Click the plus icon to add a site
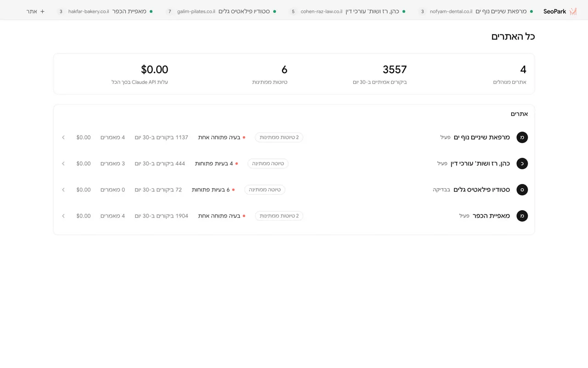 click(42, 11)
